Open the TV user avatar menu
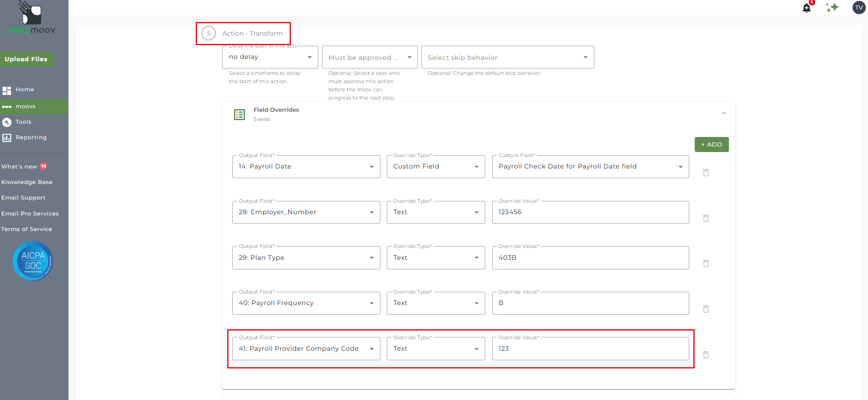Screen dimensions: 868x400 (859, 7)
